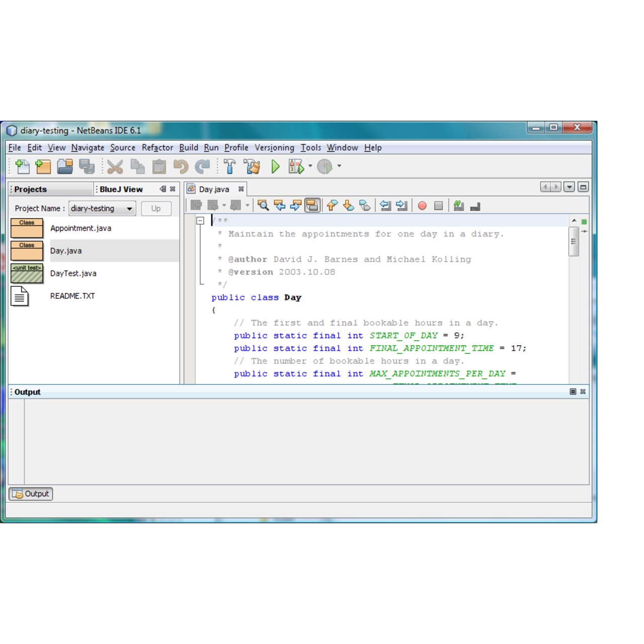The image size is (644, 644).
Task: Open the Project Name combo box
Action: [102, 208]
